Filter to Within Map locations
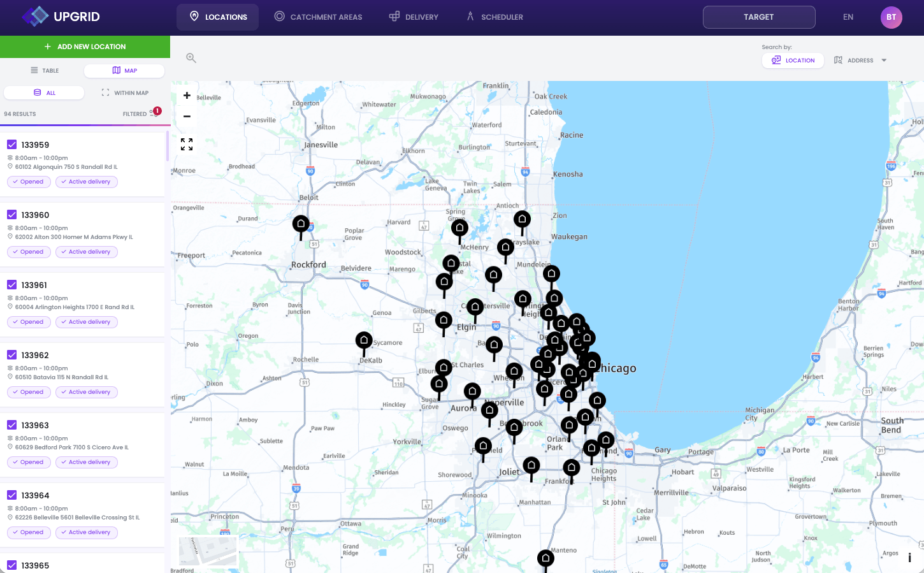924x573 pixels. pos(125,93)
